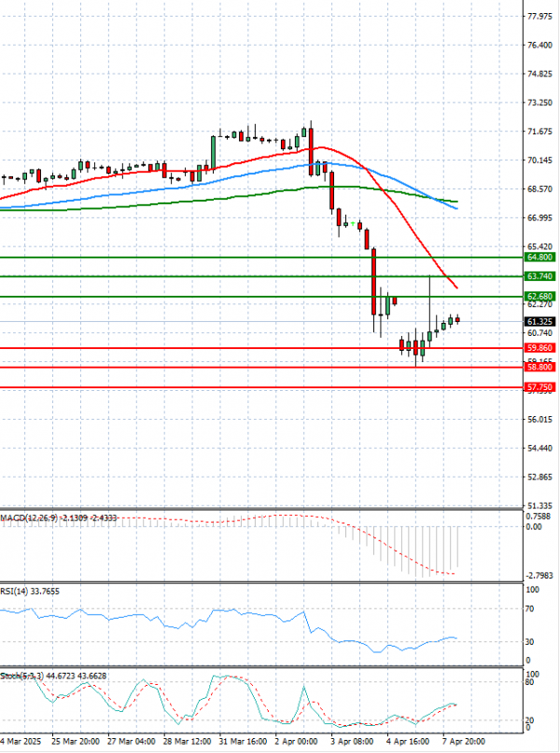560x753 pixels.
Task: Click the 28 Mar 12:00 time label
Action: tap(188, 742)
